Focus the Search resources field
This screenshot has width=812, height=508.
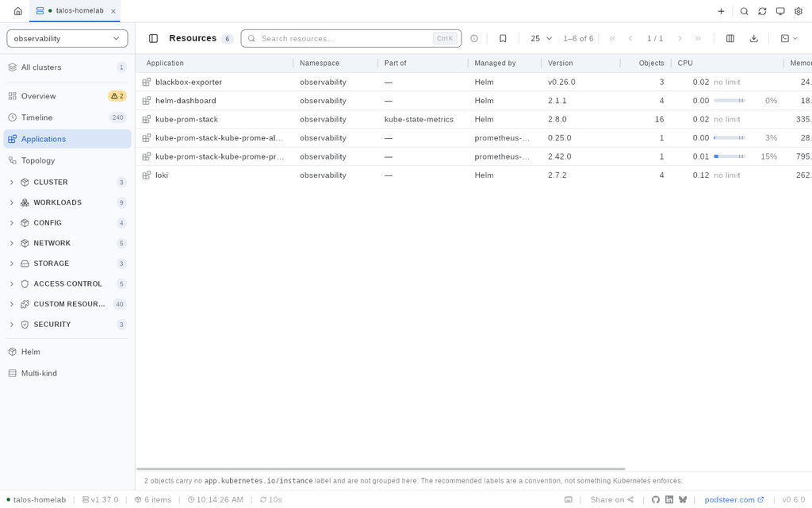tap(351, 38)
